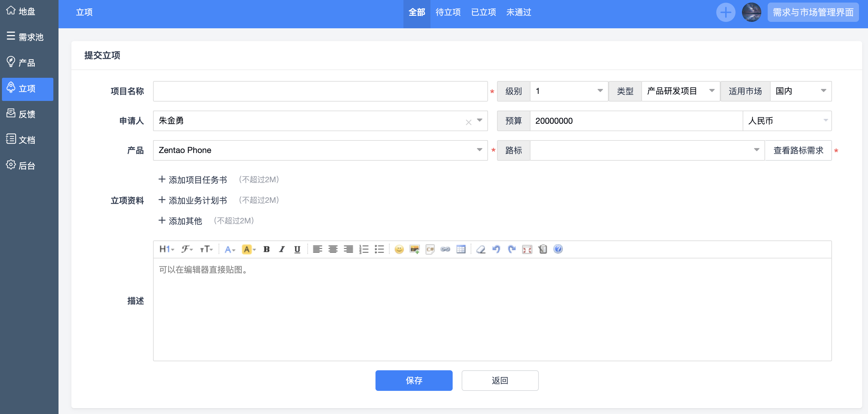
Task: Click the 项目名称 input field
Action: [320, 91]
